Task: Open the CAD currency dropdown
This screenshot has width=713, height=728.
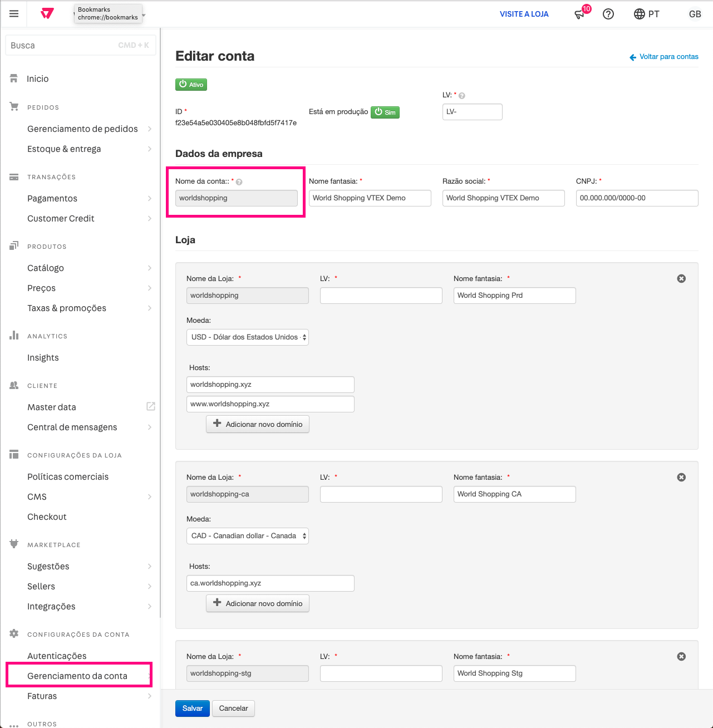Action: click(248, 535)
